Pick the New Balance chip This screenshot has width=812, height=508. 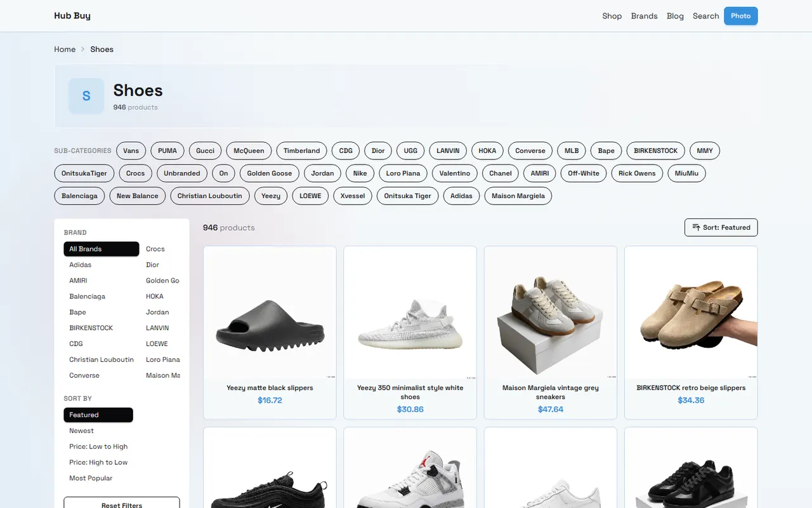click(138, 196)
